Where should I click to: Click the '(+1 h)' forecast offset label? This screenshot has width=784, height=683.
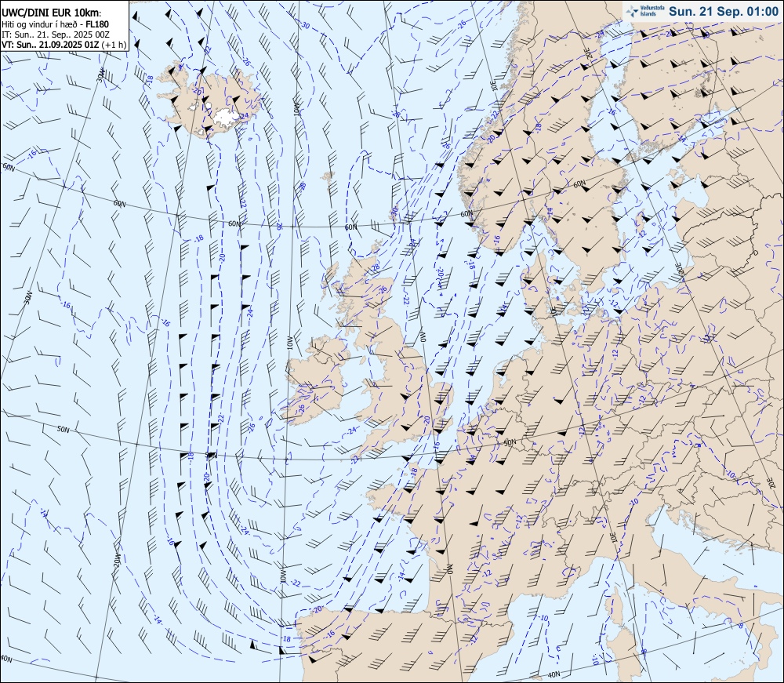(114, 45)
